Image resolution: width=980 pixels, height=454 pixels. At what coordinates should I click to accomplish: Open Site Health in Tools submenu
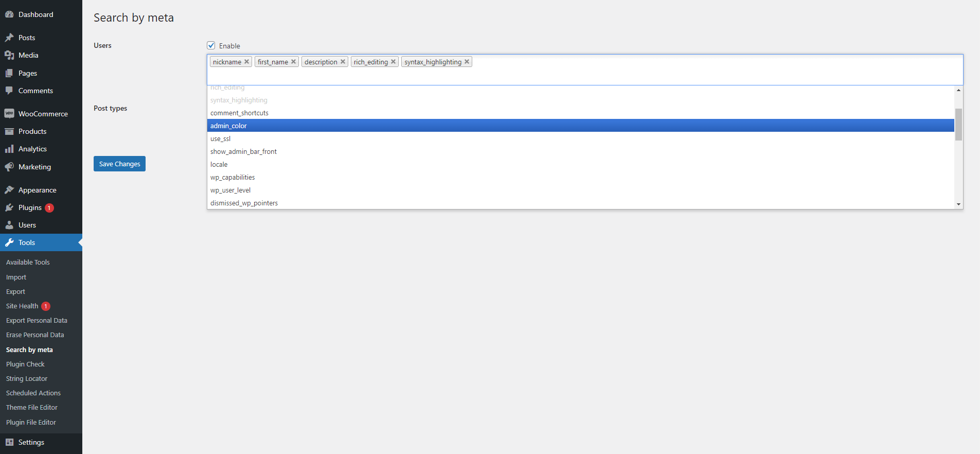(x=22, y=306)
